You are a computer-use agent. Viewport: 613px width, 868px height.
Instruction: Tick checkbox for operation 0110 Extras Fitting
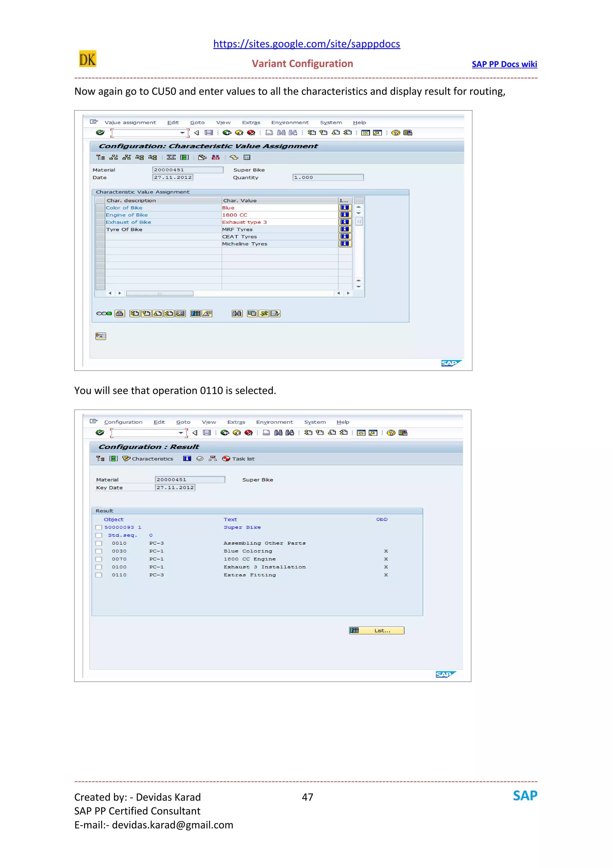pyautogui.click(x=99, y=575)
